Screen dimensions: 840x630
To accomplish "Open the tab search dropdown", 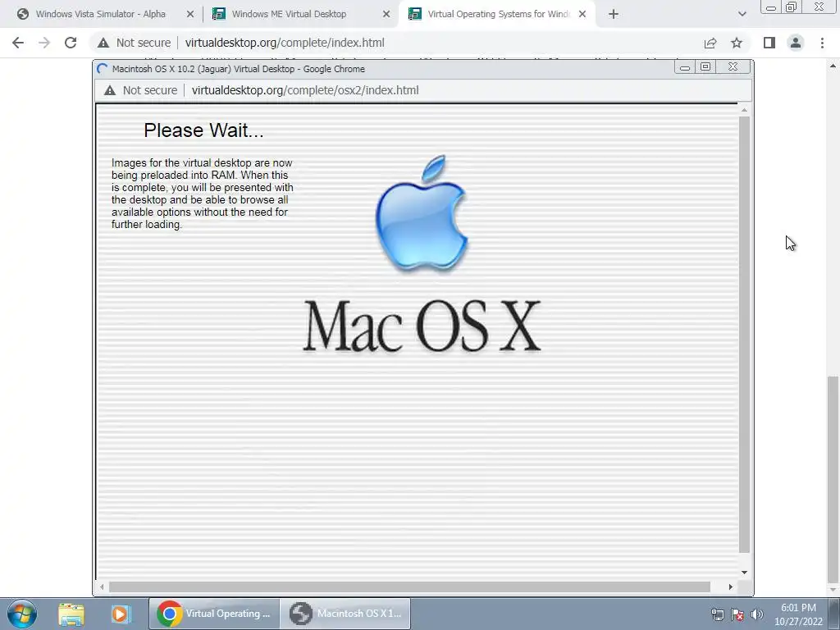I will (x=742, y=15).
